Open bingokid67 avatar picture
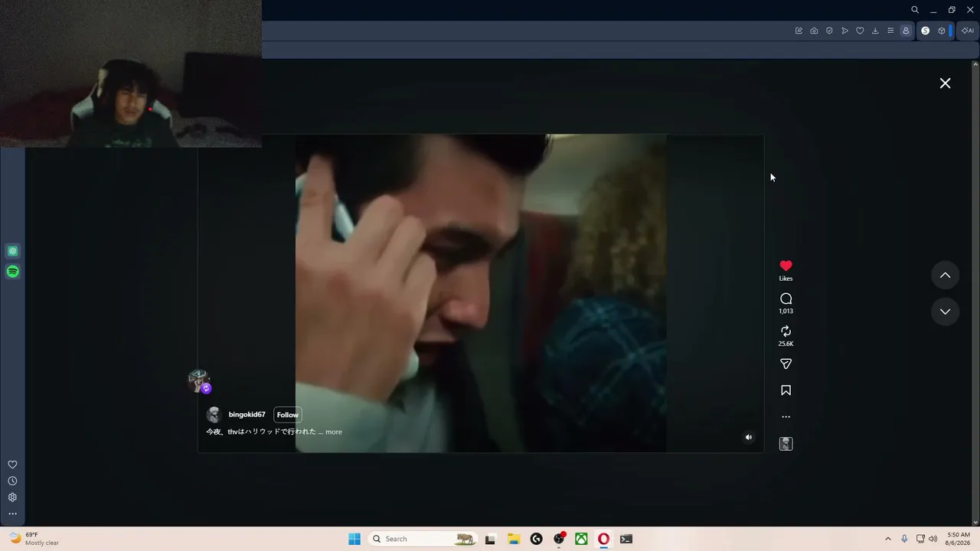The image size is (980, 551). tap(214, 415)
